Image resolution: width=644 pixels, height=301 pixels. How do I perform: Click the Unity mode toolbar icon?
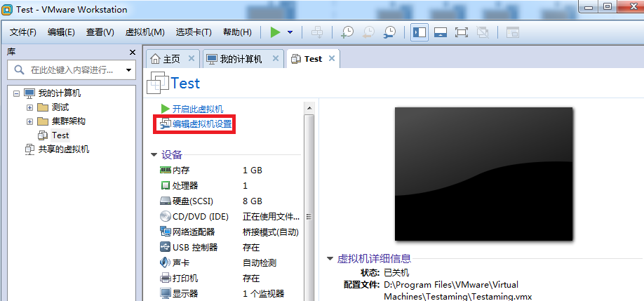pyautogui.click(x=482, y=32)
